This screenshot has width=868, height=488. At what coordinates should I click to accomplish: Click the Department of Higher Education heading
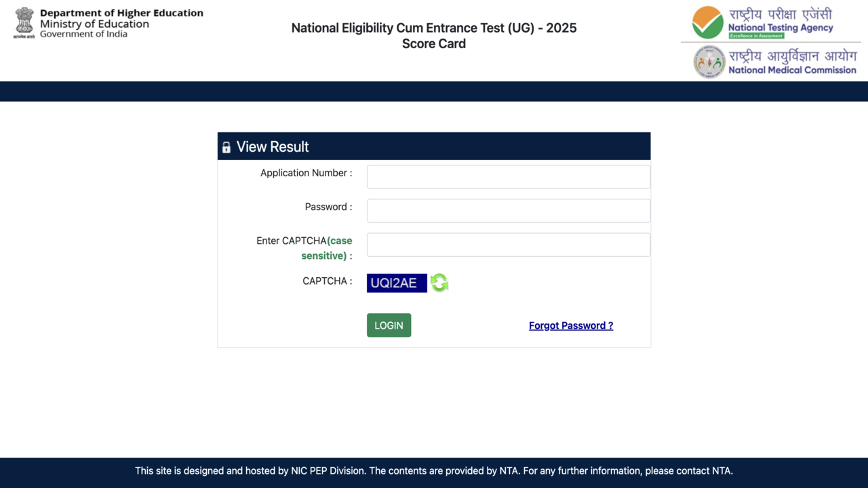coord(122,12)
